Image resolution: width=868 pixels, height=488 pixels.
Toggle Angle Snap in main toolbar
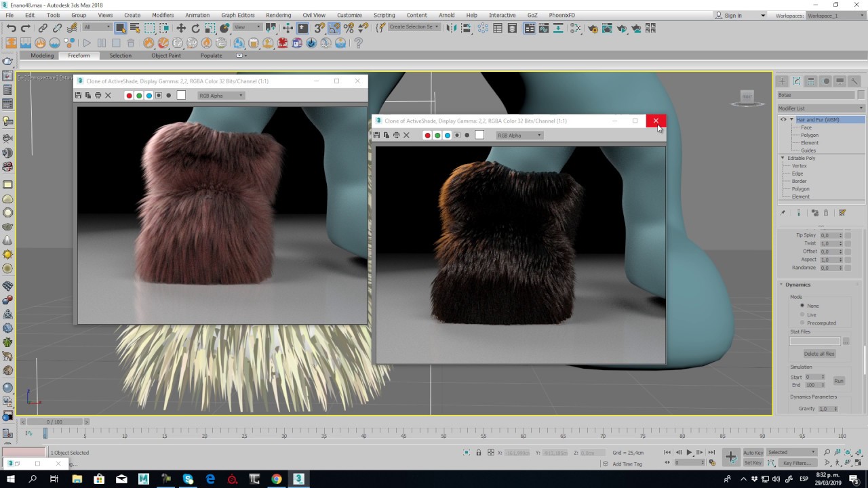[334, 28]
